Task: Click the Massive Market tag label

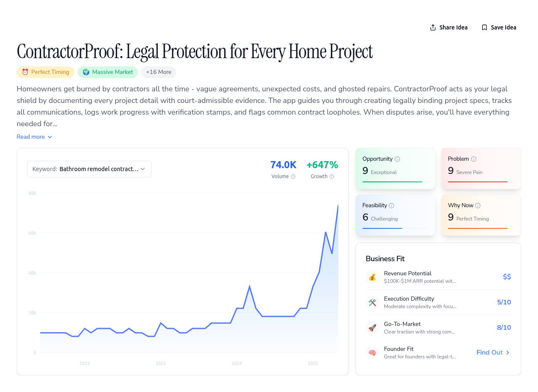Action: [x=112, y=72]
